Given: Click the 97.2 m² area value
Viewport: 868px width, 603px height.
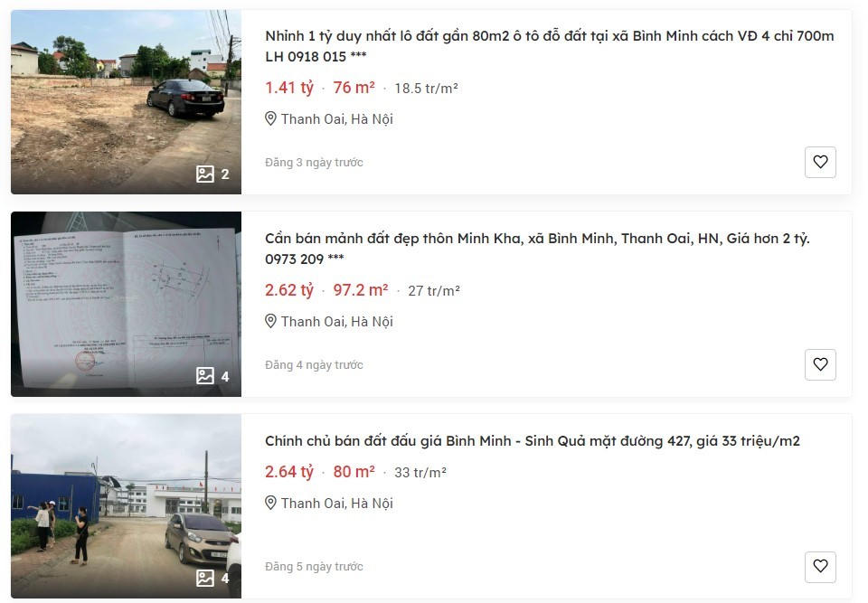Looking at the screenshot, I should point(361,290).
